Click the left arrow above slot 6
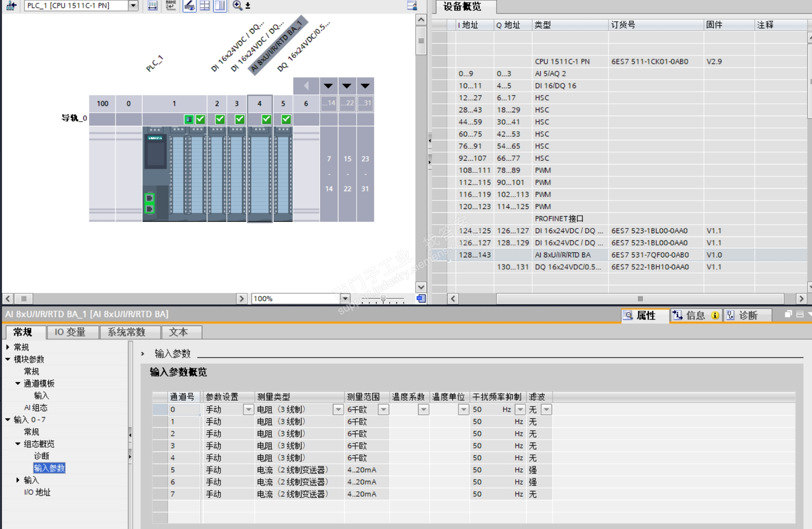The image size is (812, 529). pos(306,86)
